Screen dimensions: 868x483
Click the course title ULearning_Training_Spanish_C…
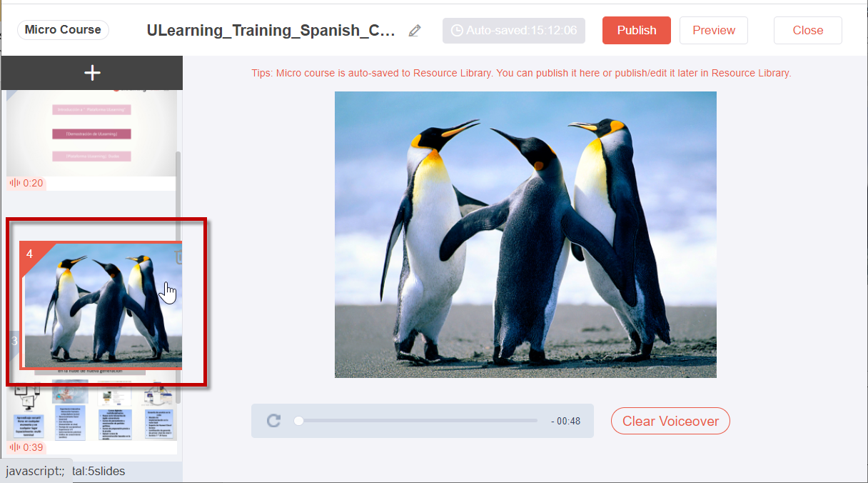pos(271,31)
